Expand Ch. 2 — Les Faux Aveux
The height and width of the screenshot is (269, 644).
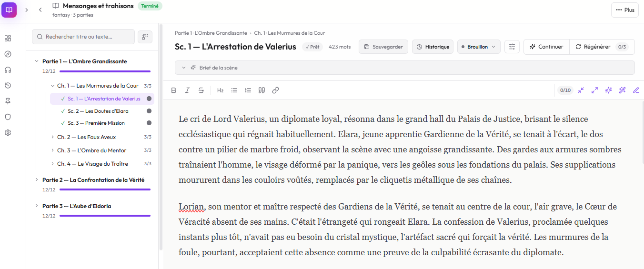pyautogui.click(x=53, y=137)
